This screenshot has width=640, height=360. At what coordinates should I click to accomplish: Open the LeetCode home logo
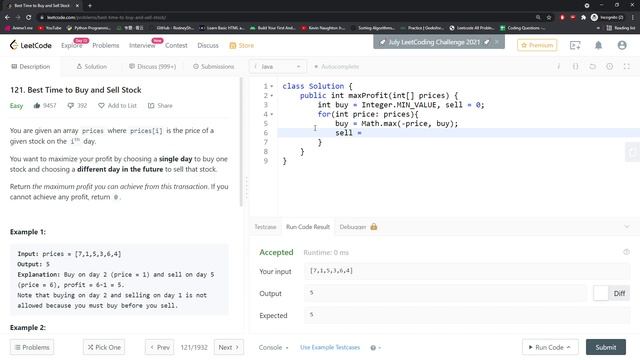pos(31,45)
